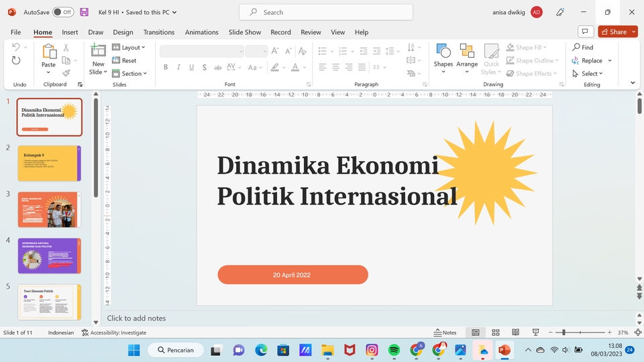Switch to Reading View
This screenshot has width=644, height=362.
(x=515, y=333)
